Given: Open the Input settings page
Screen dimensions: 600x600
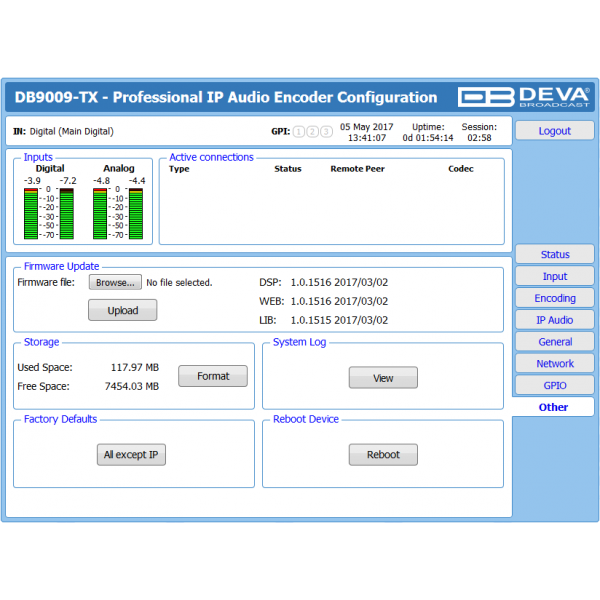Looking at the screenshot, I should [x=554, y=276].
